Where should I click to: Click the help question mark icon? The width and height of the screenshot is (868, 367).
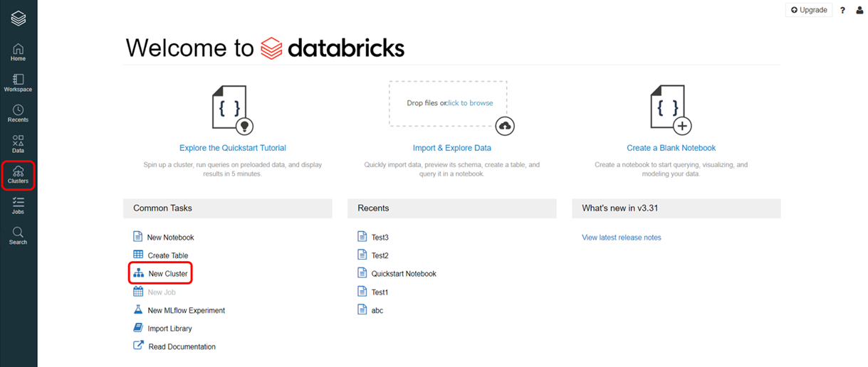point(843,11)
